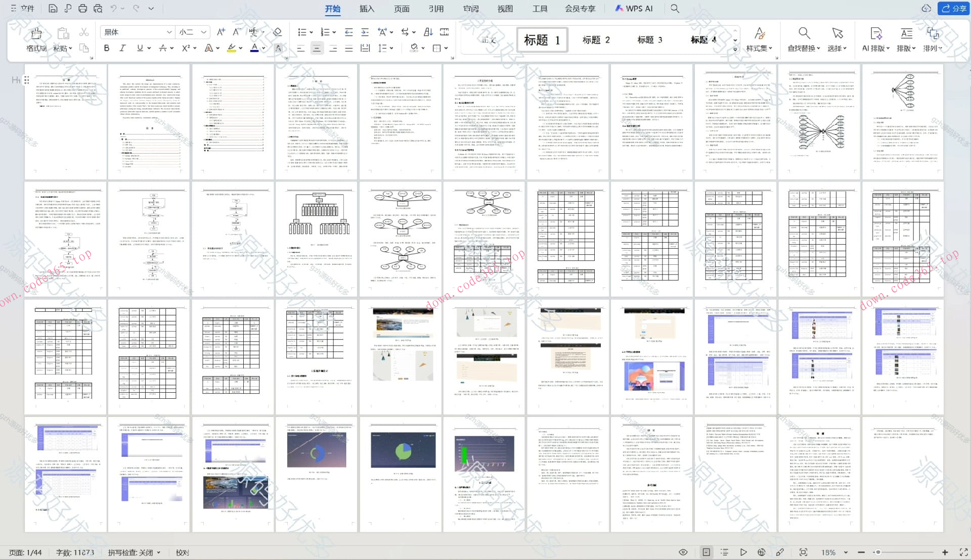Toggle bold formatting
Viewport: 971px width, 560px height.
coord(106,48)
